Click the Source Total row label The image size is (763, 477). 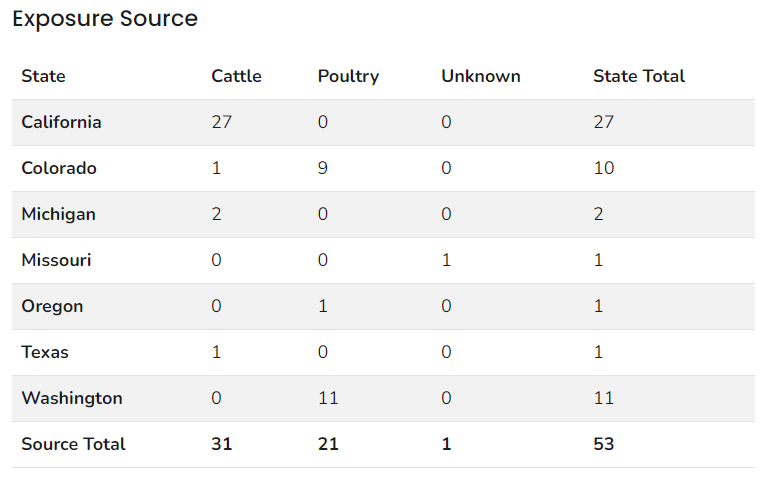pyautogui.click(x=73, y=444)
